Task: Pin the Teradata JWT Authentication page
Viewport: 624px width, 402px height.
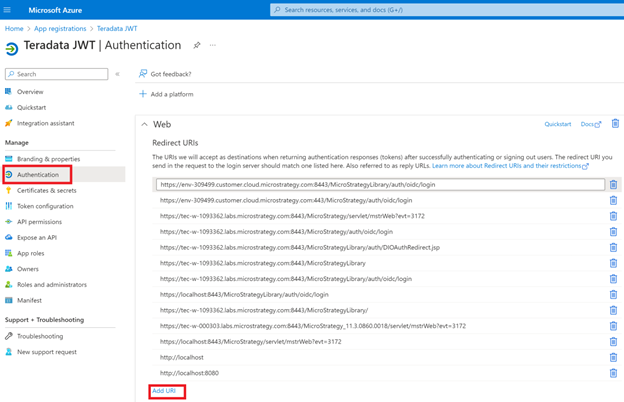Action: tap(197, 45)
